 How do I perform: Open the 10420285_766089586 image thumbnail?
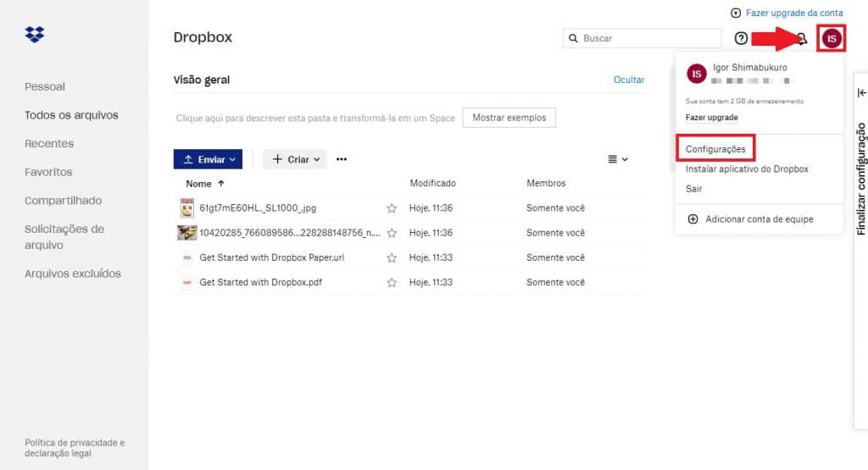coord(187,233)
